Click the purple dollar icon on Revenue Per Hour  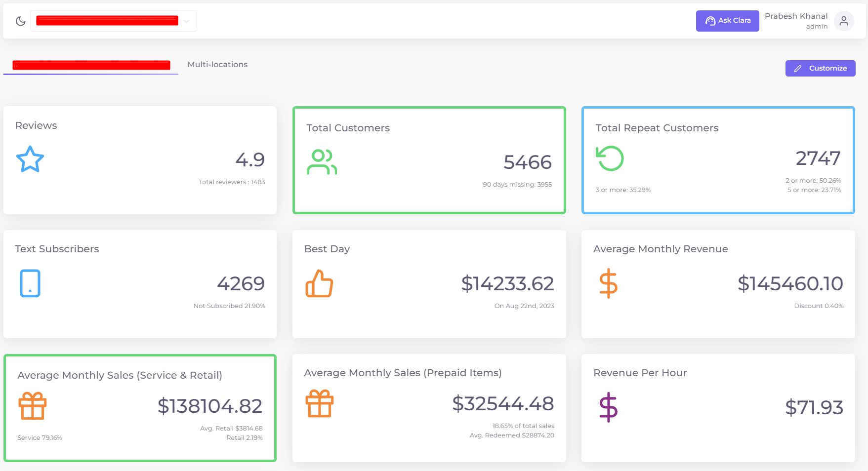(609, 406)
